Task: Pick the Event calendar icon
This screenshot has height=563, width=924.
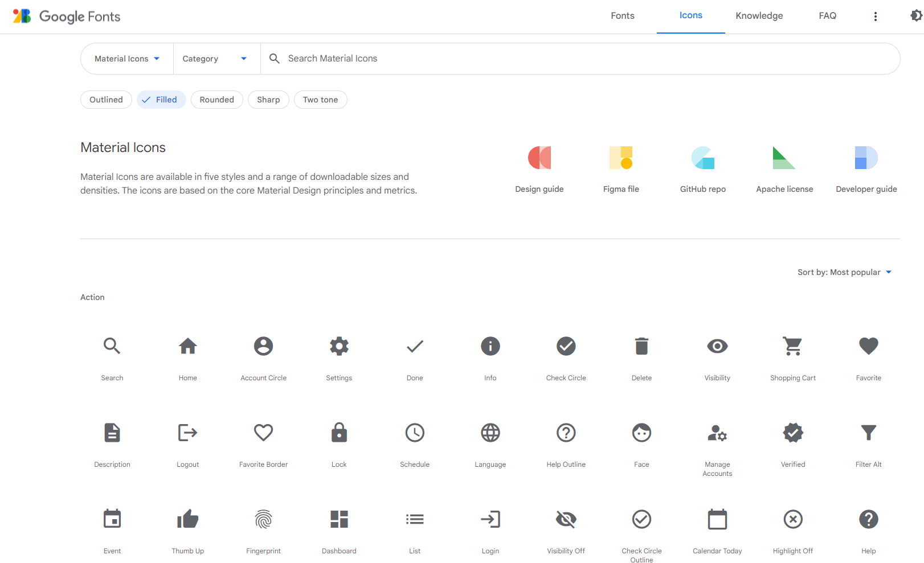Action: (x=112, y=519)
